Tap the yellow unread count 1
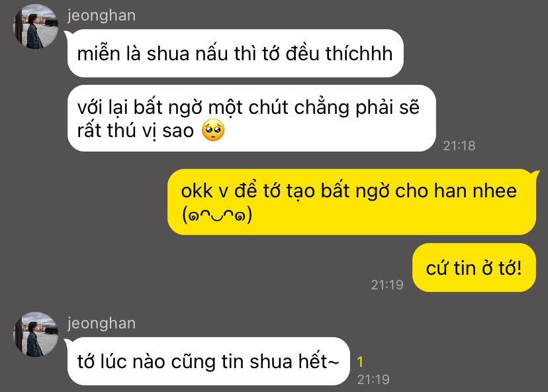Viewport: 548px width, 392px height. coord(360,362)
